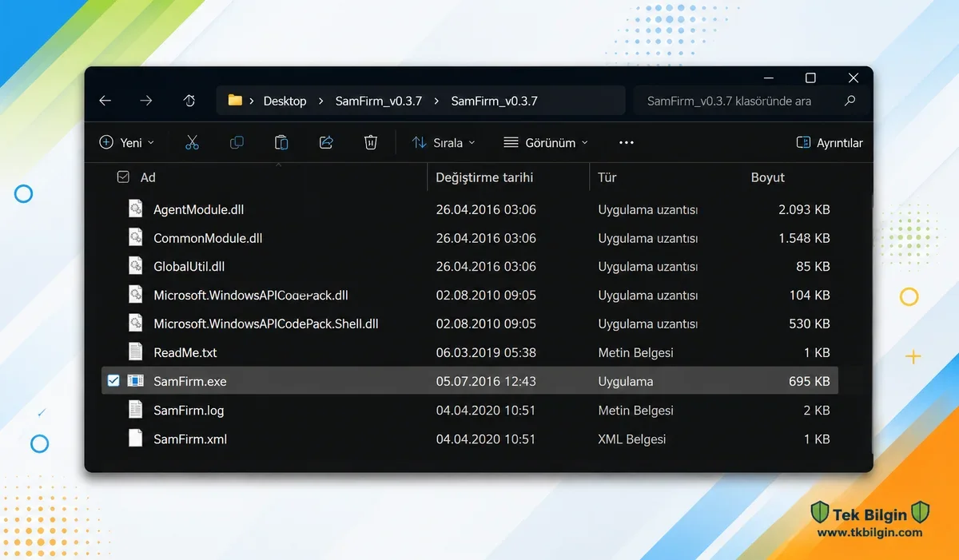Minimize the File Explorer window
The image size is (959, 560).
[769, 77]
